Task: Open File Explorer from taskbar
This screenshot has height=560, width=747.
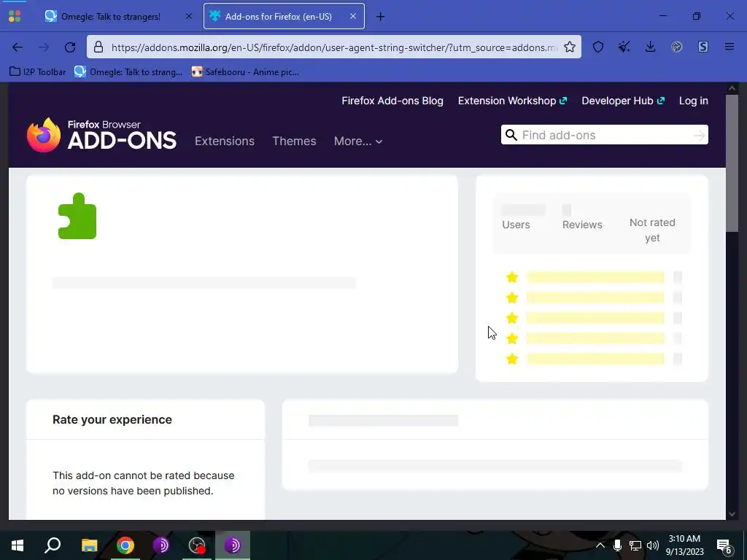Action: click(89, 545)
